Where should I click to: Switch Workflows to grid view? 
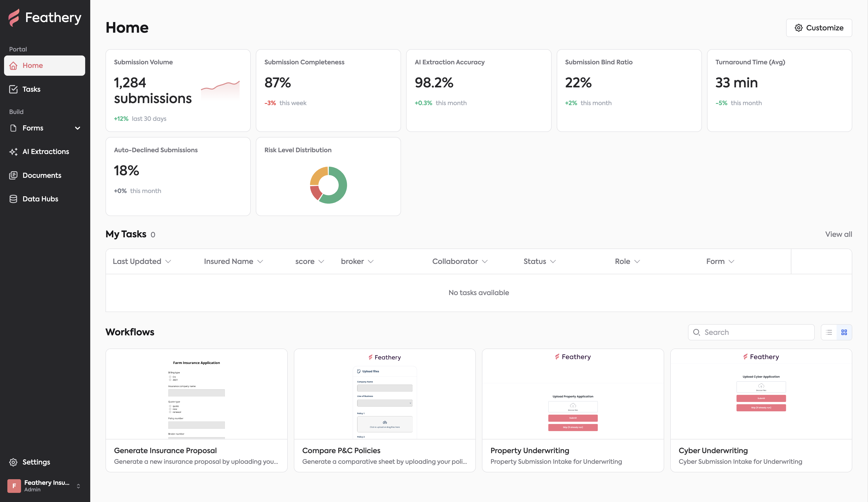844,332
